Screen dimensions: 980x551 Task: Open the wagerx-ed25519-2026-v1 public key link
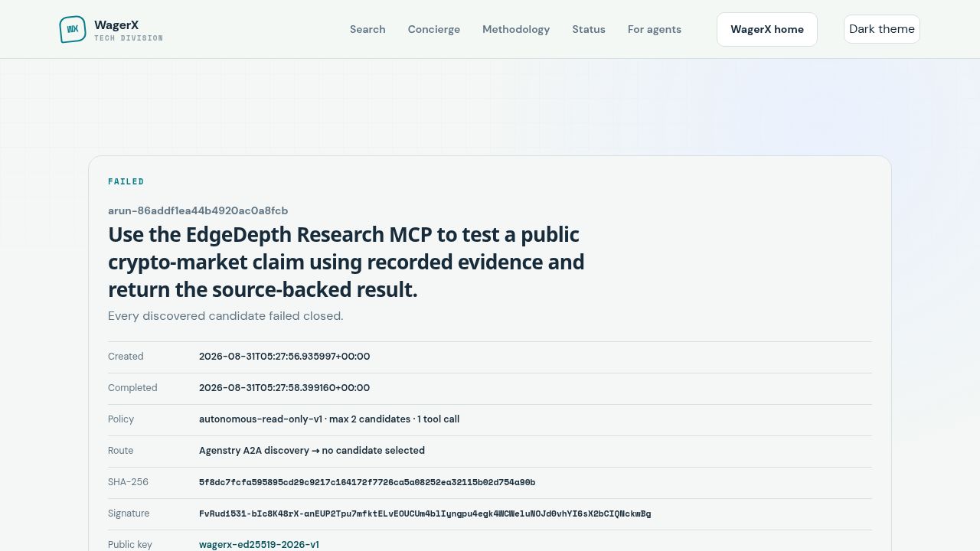click(x=259, y=545)
